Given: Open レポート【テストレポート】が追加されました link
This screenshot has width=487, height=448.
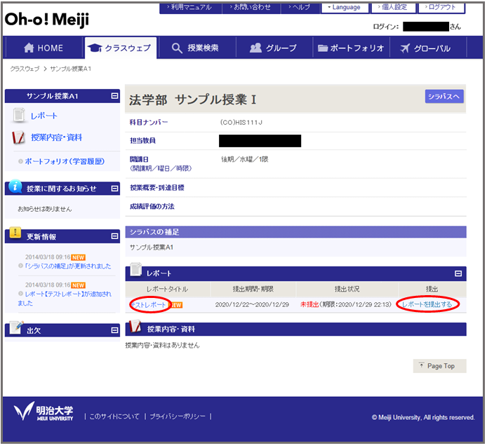Looking at the screenshot, I should 65,298.
